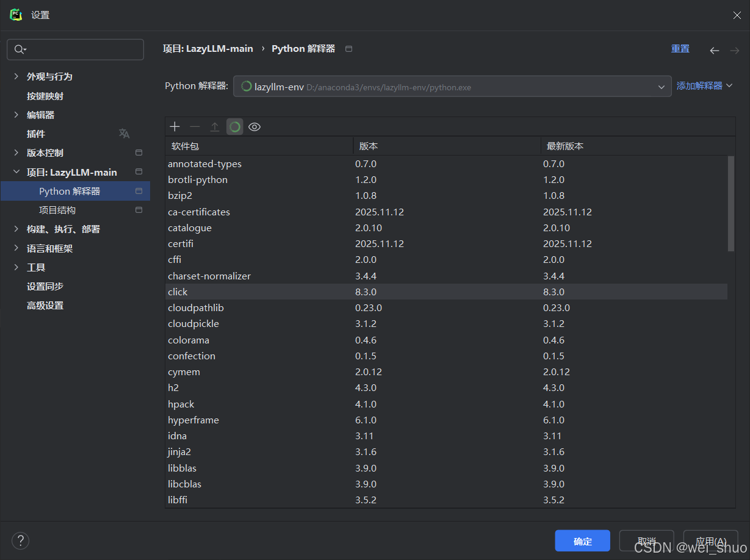Click project-level icon beside 项目结构
This screenshot has height=560, width=750.
139,210
